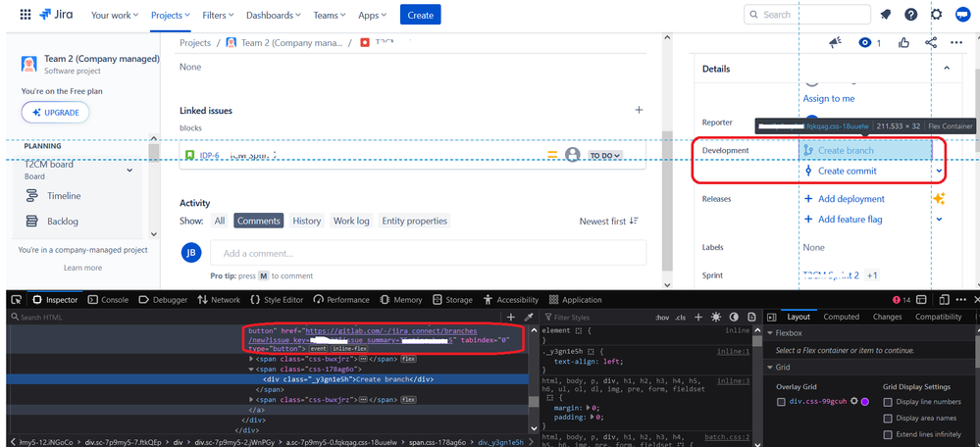Click the UPGRADE button
The width and height of the screenshot is (980, 447).
[x=55, y=113]
